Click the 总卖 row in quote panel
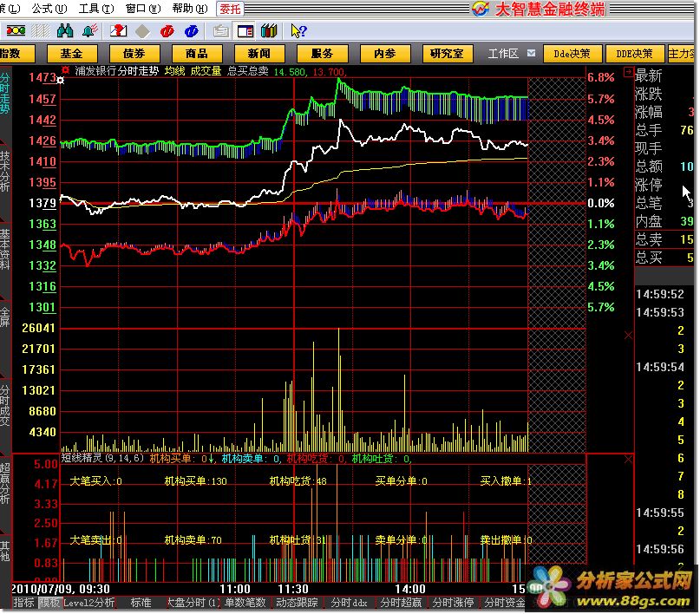The image size is (700, 614). (x=664, y=239)
